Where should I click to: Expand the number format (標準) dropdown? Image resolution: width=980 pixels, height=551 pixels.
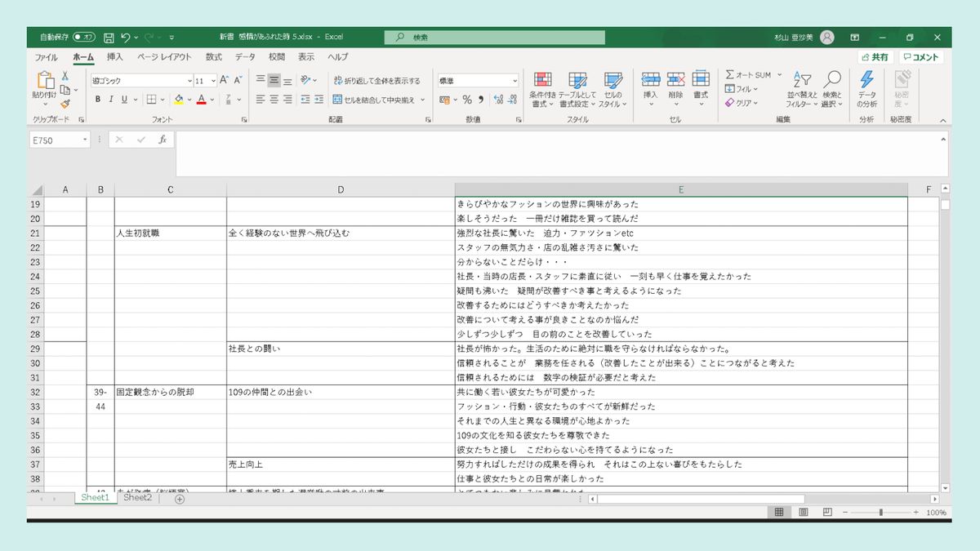point(514,81)
